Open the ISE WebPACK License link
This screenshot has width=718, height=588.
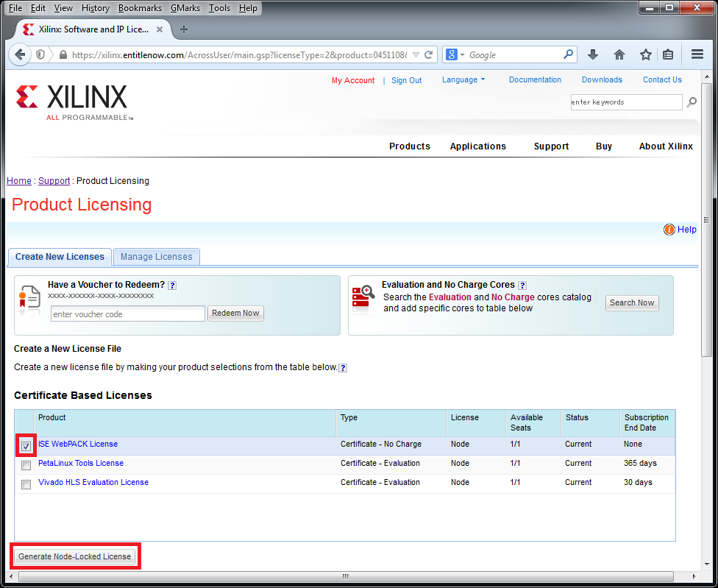pos(78,444)
